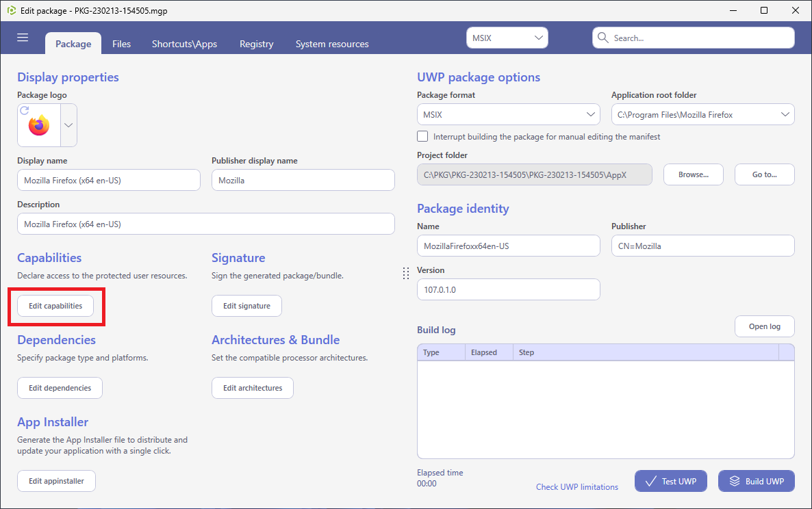Edit the Publisher CN=Mozilla field

pyautogui.click(x=702, y=246)
